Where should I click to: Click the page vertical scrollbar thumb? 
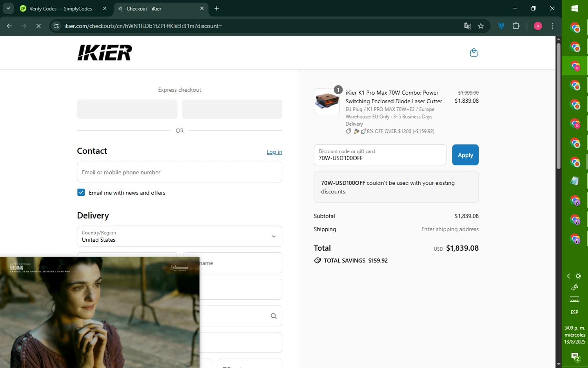[x=558, y=106]
